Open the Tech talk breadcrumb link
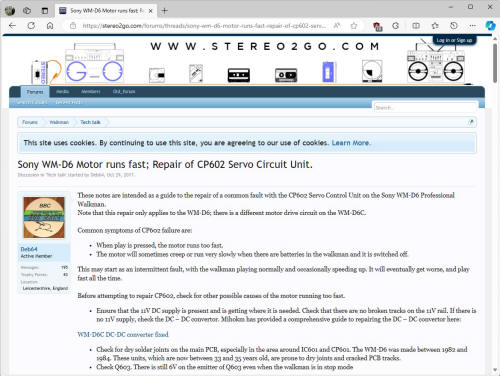Viewport: 500px width, 376px height. [90, 122]
